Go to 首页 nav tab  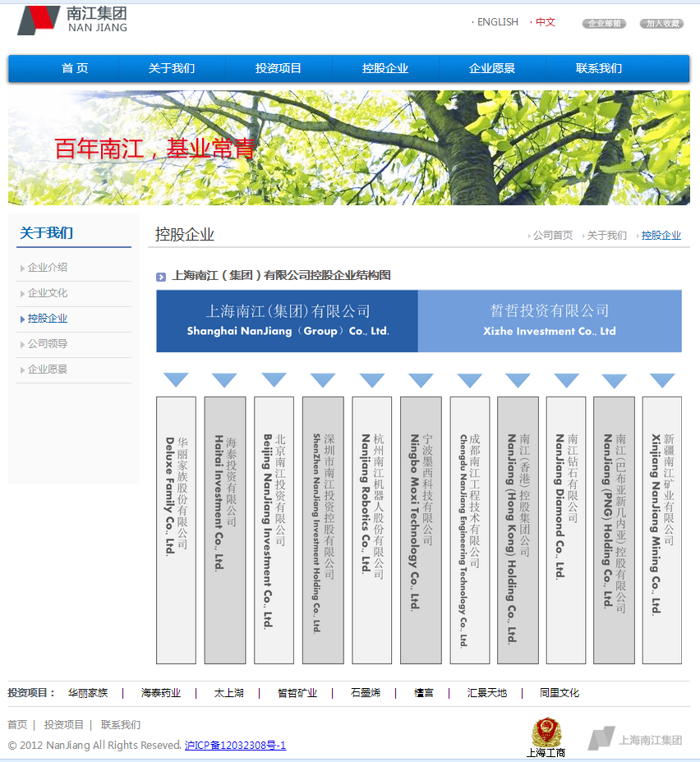point(75,68)
